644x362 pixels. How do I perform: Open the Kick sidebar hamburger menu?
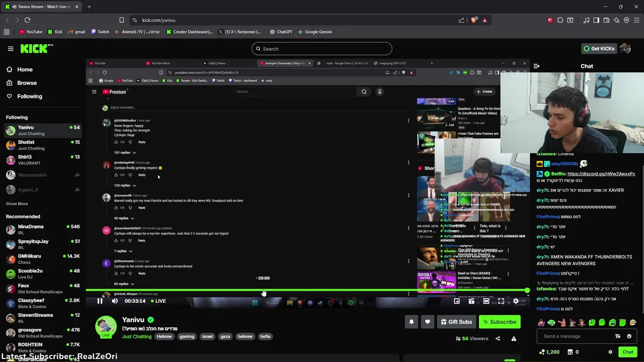(x=11, y=49)
